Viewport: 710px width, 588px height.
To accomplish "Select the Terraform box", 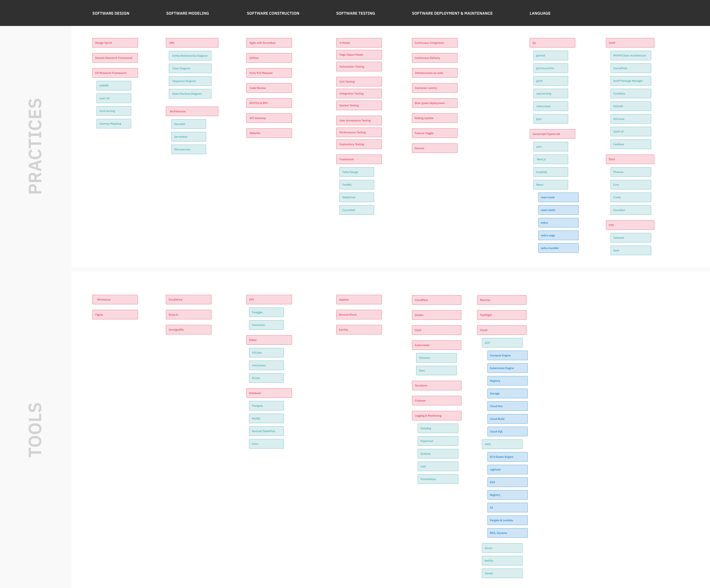I will (x=437, y=386).
